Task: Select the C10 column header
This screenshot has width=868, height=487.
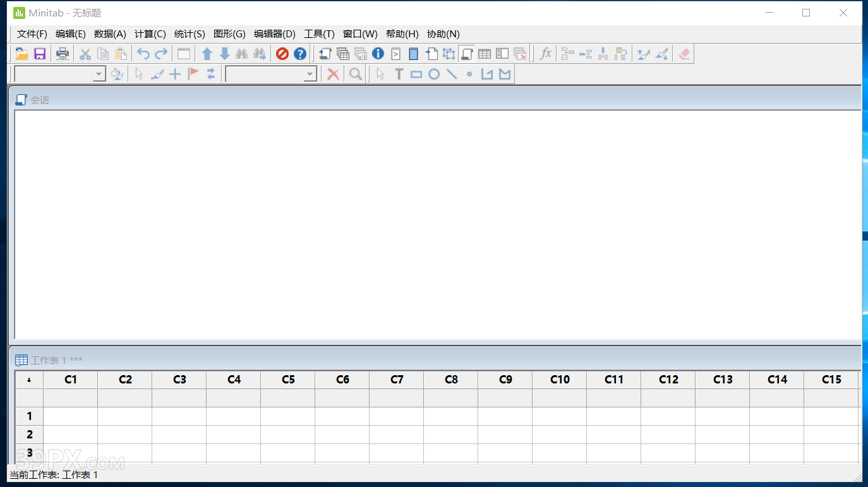Action: [x=560, y=380]
